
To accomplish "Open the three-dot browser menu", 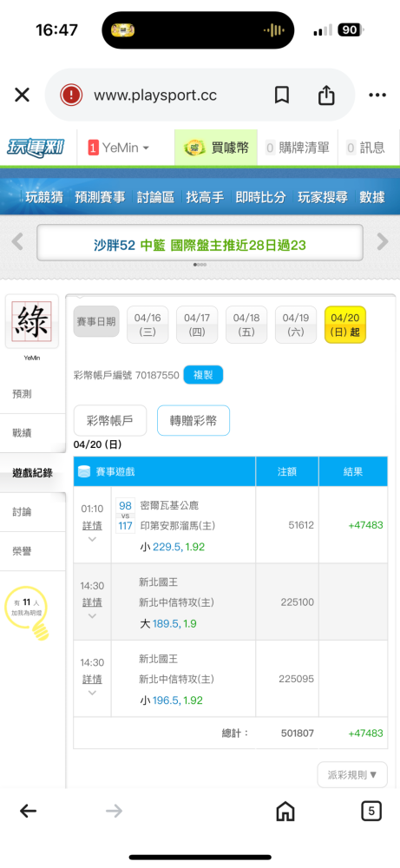I will [x=377, y=95].
